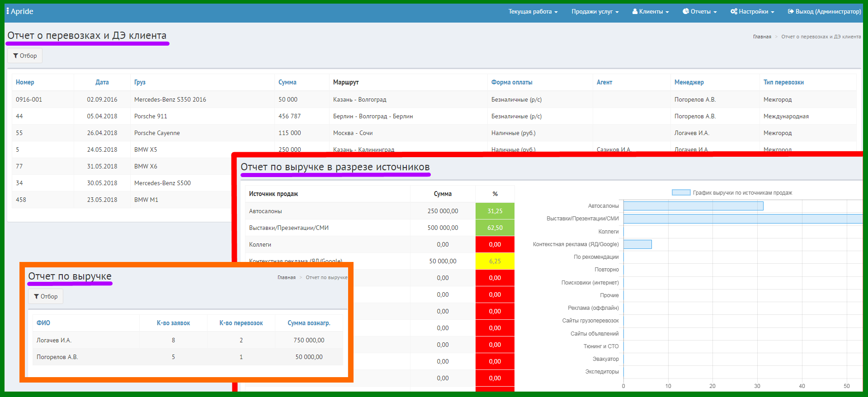Click the users icon beside Клиенты
Image resolution: width=868 pixels, height=397 pixels.
[x=635, y=11]
